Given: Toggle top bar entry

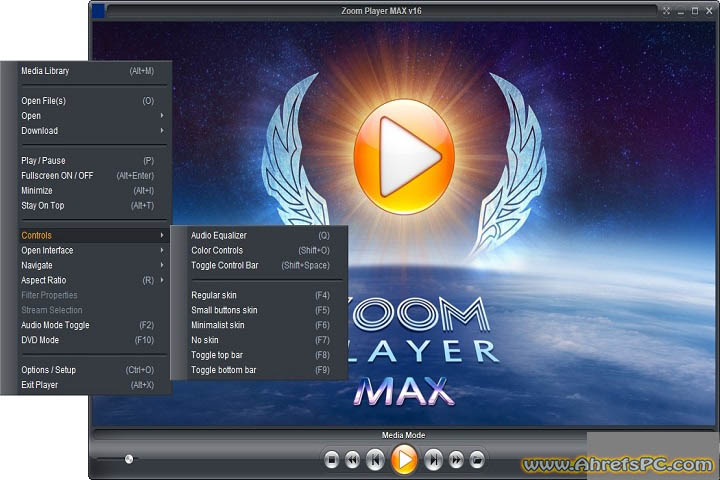Looking at the screenshot, I should (x=266, y=355).
